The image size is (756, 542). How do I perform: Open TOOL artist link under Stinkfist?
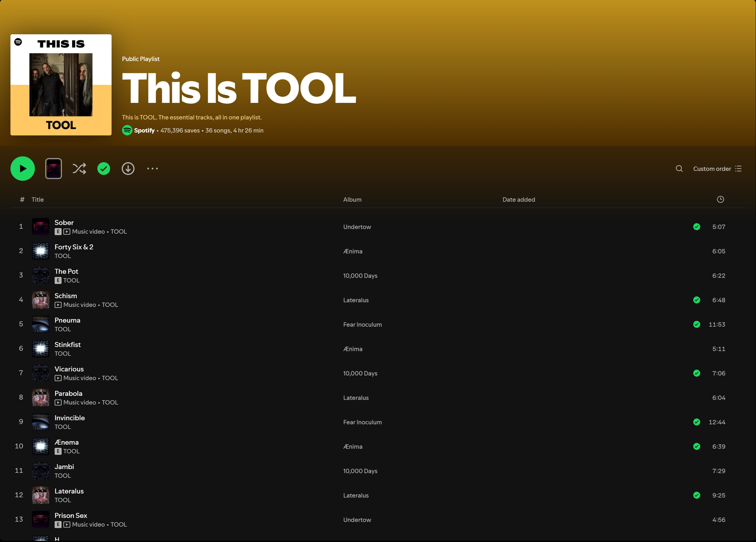tap(63, 354)
